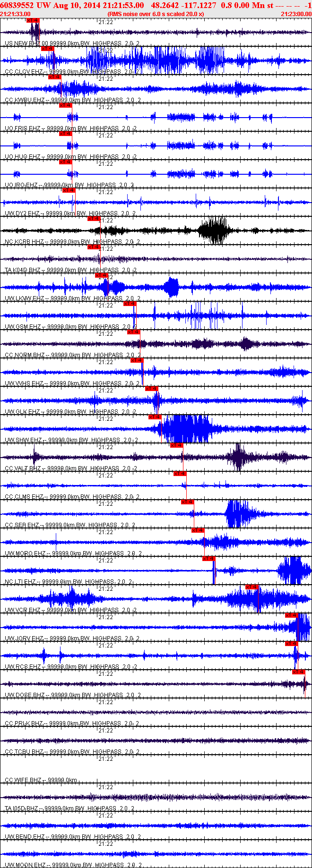Click the red pick flag on UO.FRIS trace
Screen dimensions: 312x868
click(65, 105)
